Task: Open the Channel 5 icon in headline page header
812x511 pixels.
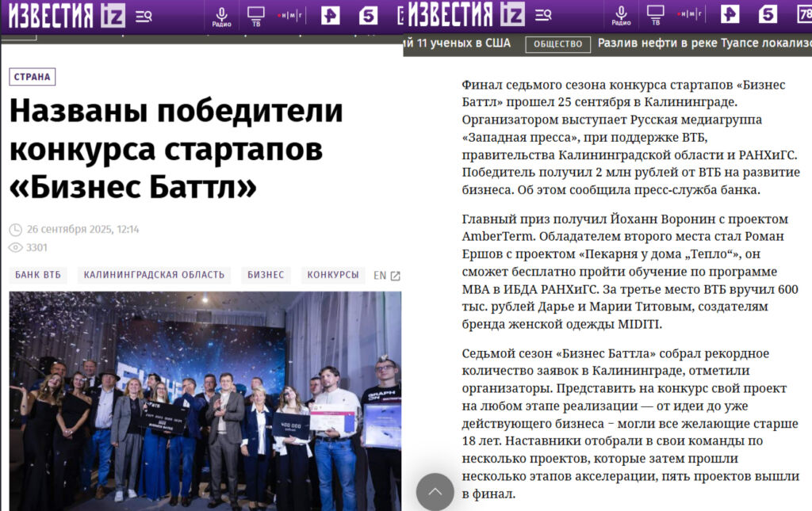Action: [368, 16]
